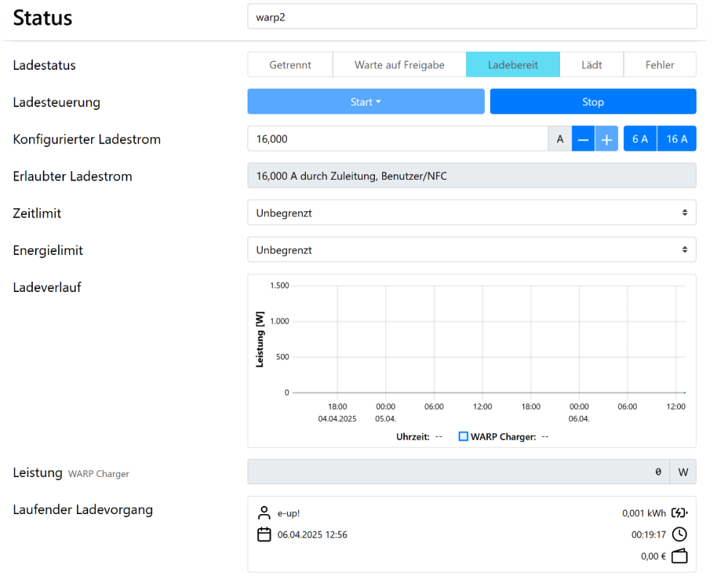Screen dimensions: 728x576
Task: Set charging current to 16 A
Action: tap(676, 139)
